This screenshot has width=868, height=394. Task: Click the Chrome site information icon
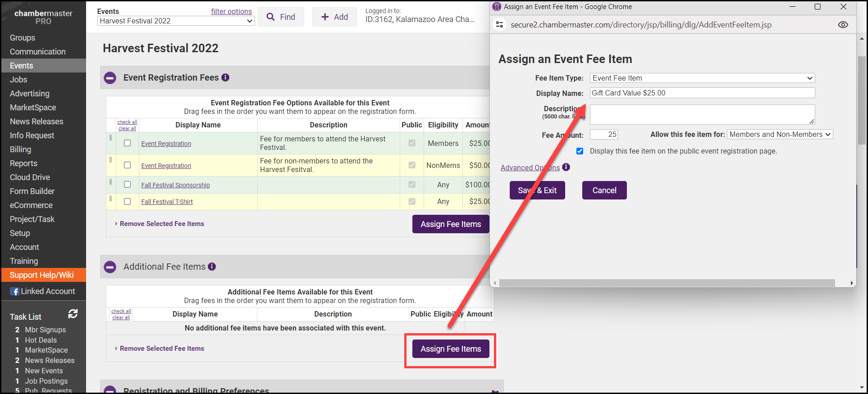point(499,25)
